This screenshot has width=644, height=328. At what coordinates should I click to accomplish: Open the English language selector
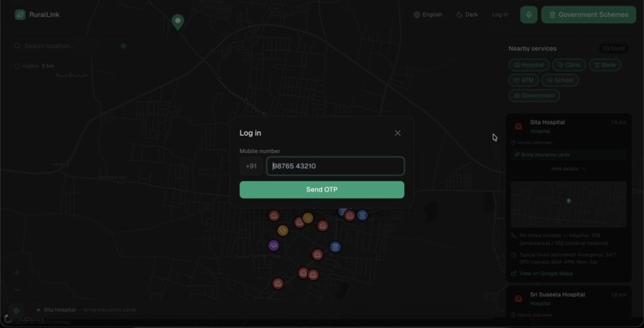tap(428, 14)
